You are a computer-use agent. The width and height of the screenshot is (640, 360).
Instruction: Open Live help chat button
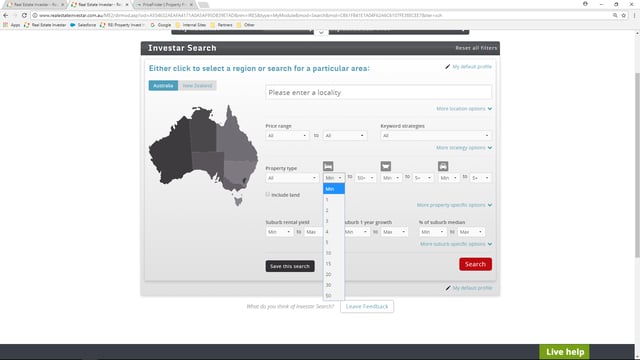564,352
